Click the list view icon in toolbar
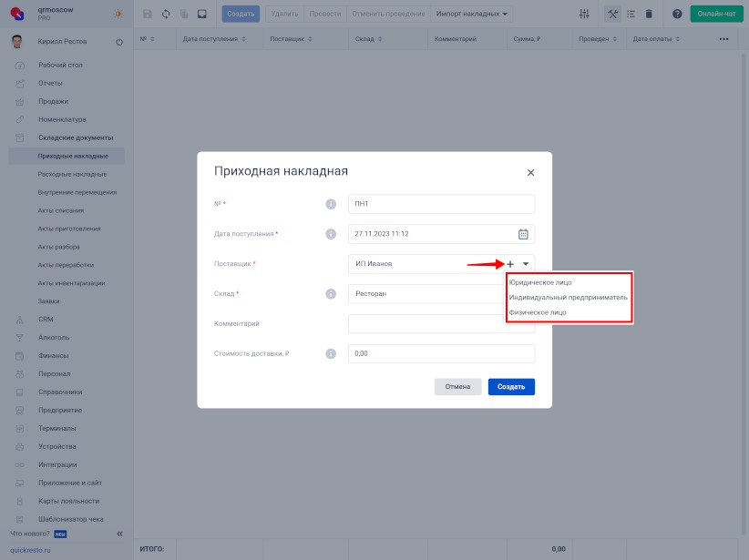 [x=631, y=14]
